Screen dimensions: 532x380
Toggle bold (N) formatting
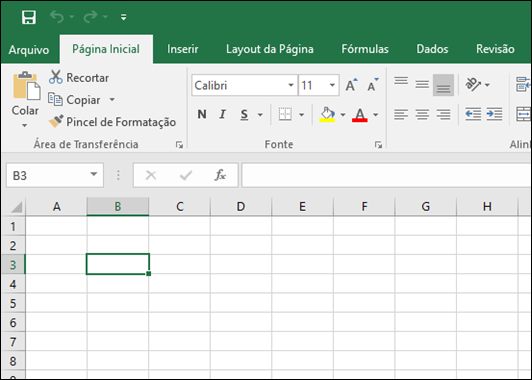click(202, 114)
